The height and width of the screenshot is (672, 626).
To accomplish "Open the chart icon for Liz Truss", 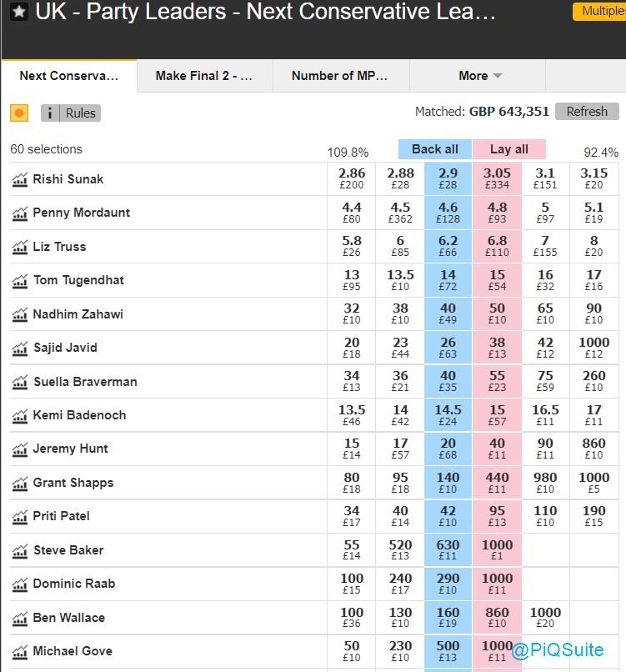I will [20, 247].
